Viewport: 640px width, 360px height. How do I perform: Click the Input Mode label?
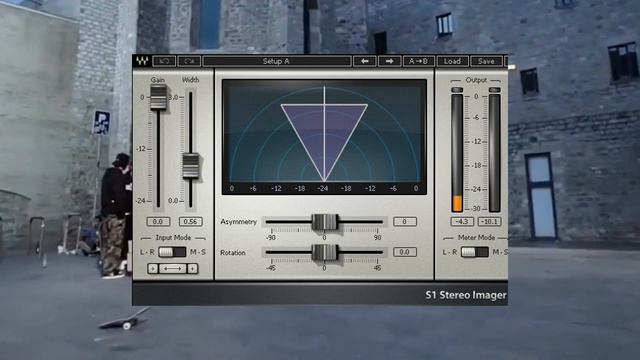click(173, 238)
